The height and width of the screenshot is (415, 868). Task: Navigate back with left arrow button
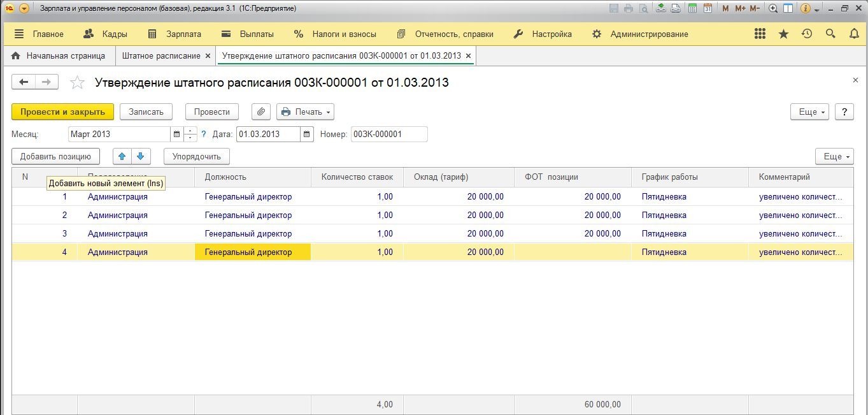coord(24,82)
